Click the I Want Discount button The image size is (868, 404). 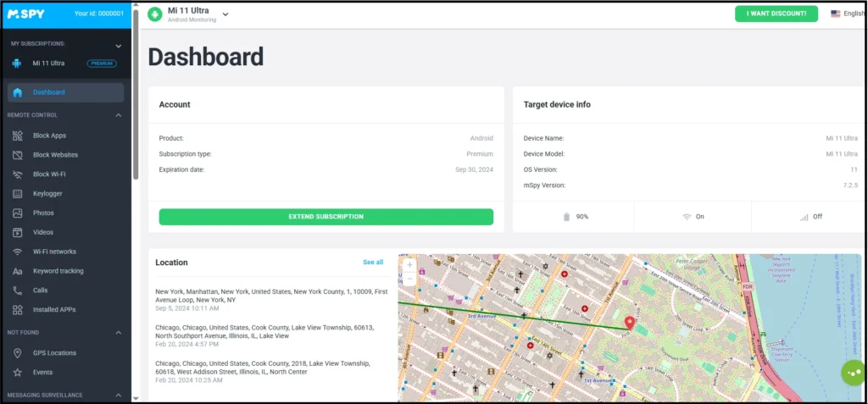(776, 14)
